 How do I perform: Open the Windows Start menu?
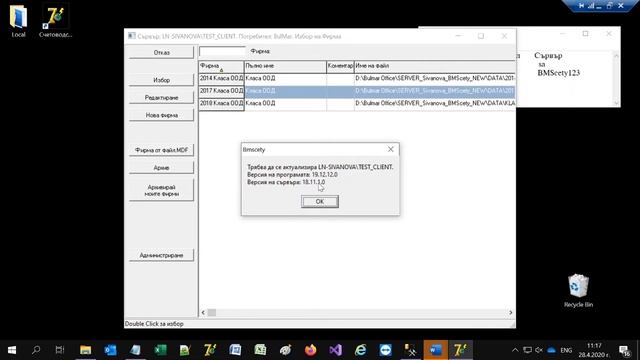(12, 350)
